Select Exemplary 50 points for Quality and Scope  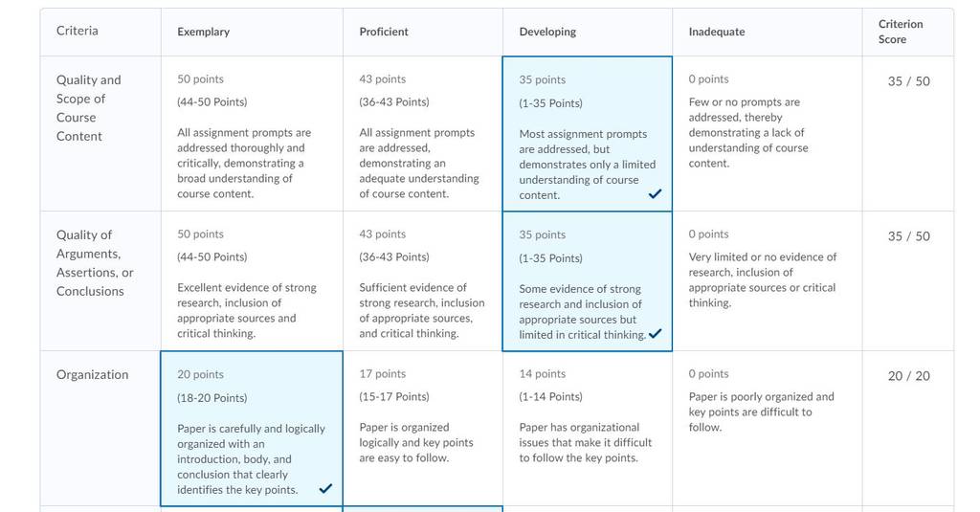[252, 134]
